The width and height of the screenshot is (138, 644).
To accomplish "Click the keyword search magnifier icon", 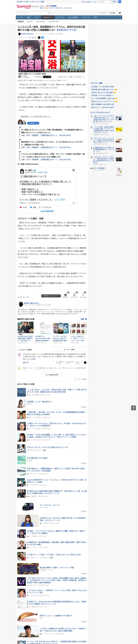I will (x=49, y=13).
